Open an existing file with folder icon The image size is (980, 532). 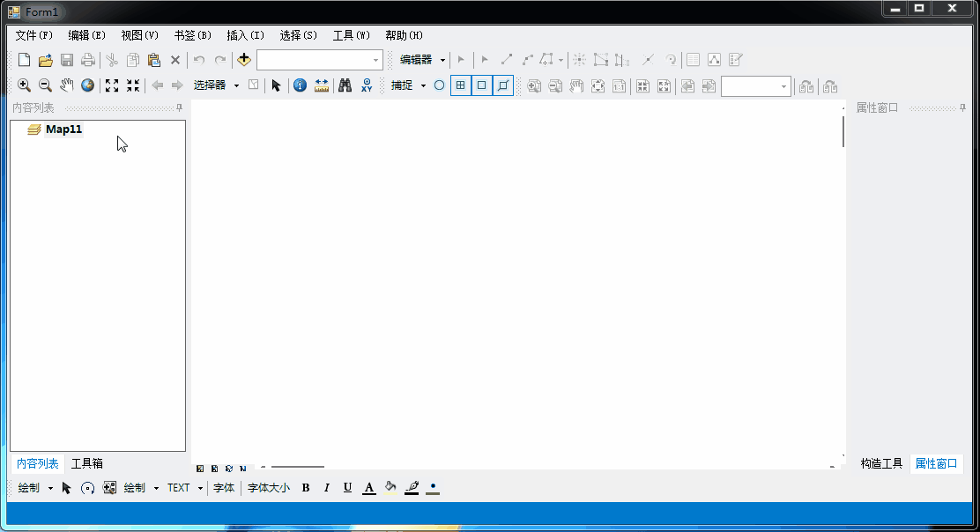[45, 60]
